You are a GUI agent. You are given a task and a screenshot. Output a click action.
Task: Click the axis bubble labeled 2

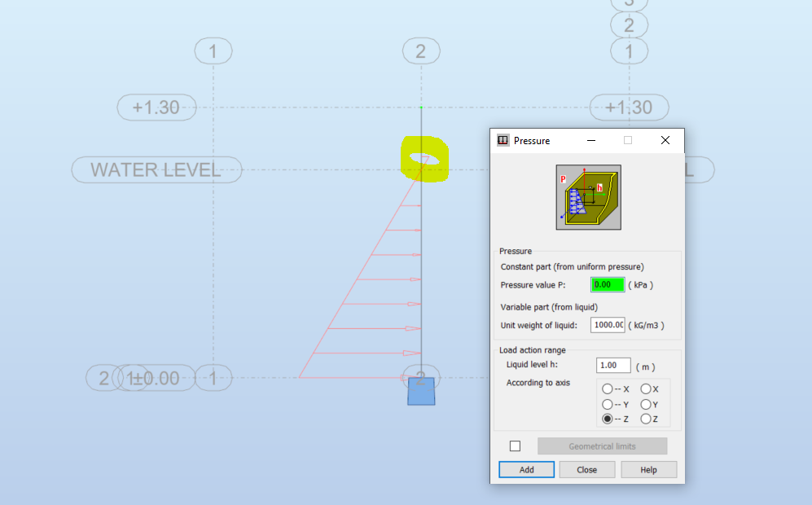pyautogui.click(x=420, y=50)
